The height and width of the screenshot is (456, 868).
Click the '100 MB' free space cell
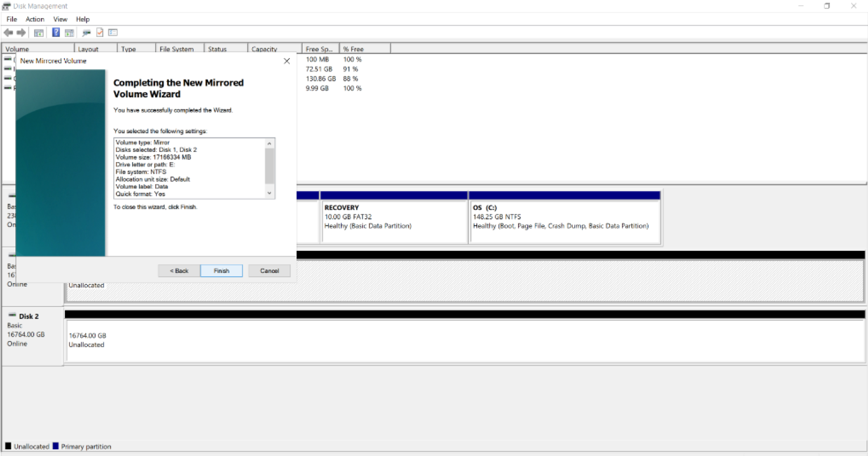tap(317, 59)
